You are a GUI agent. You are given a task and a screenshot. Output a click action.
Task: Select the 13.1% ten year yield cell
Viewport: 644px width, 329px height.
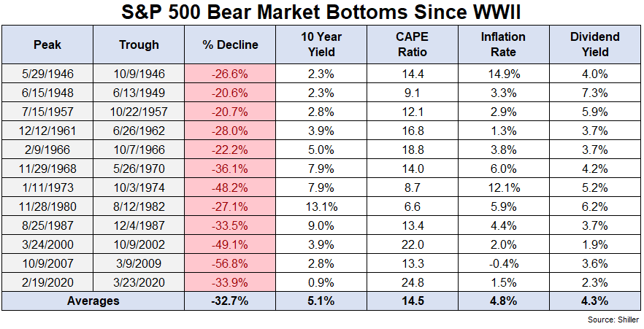(x=321, y=206)
